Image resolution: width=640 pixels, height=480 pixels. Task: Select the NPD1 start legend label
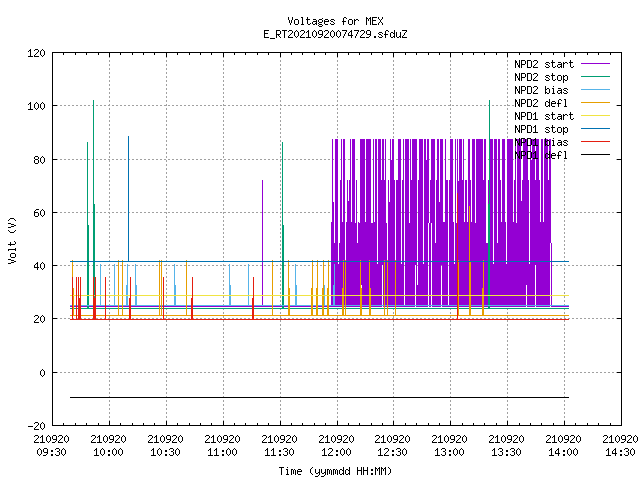(x=544, y=116)
